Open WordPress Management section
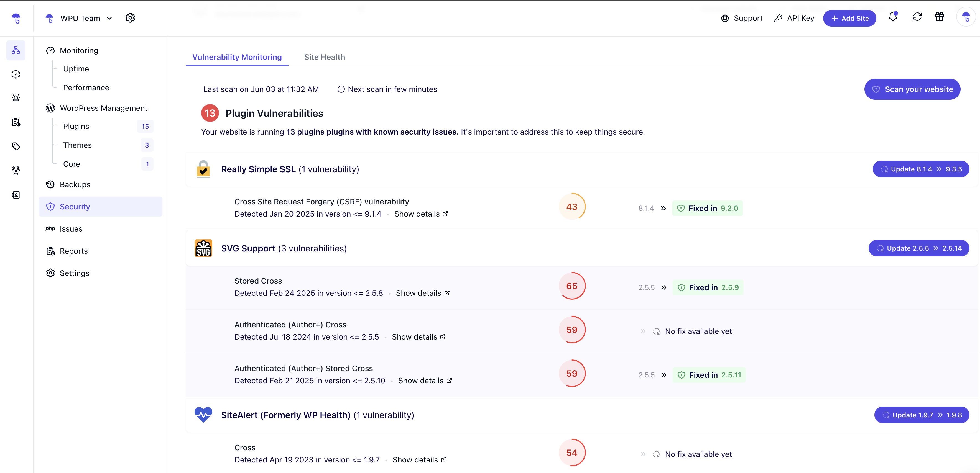The width and height of the screenshot is (980, 473). click(97, 108)
